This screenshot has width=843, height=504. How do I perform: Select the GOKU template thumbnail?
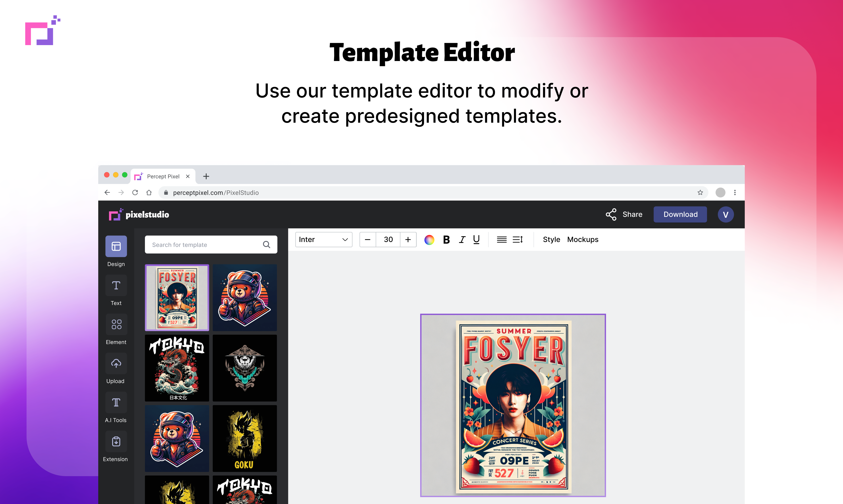coord(244,438)
